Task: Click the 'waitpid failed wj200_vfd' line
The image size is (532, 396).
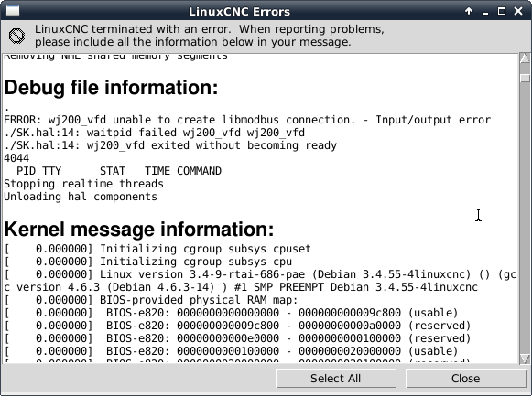Action: pos(155,133)
